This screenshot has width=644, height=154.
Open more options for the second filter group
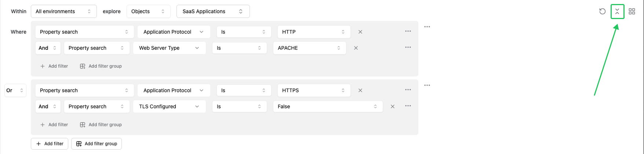coord(427,85)
